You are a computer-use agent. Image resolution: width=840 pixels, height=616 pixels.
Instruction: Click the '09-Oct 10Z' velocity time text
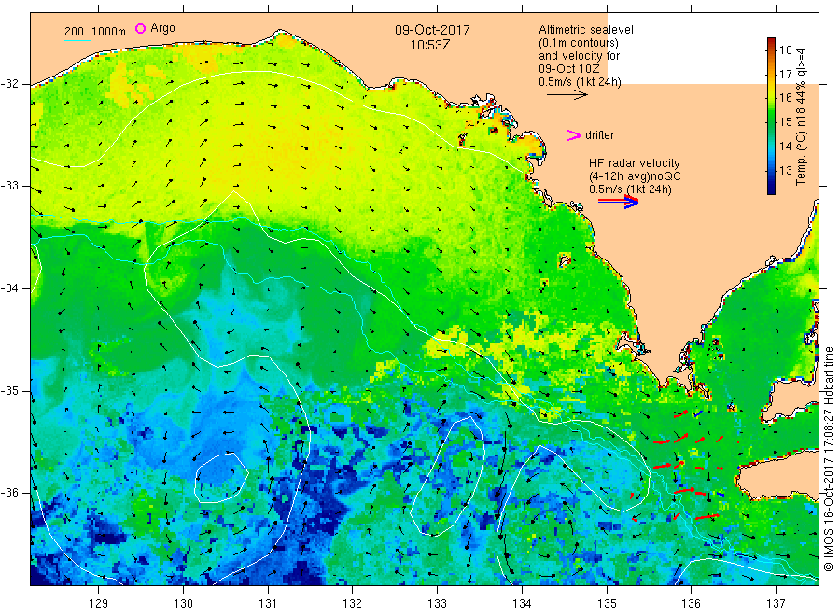(569, 69)
